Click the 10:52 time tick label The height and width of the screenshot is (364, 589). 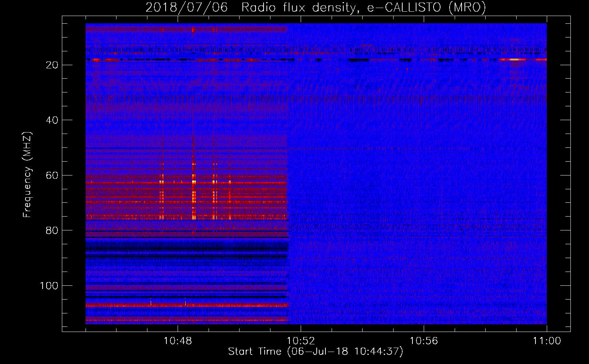[301, 341]
